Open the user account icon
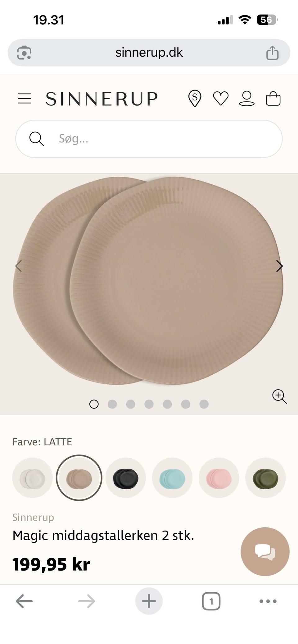 [x=247, y=99]
